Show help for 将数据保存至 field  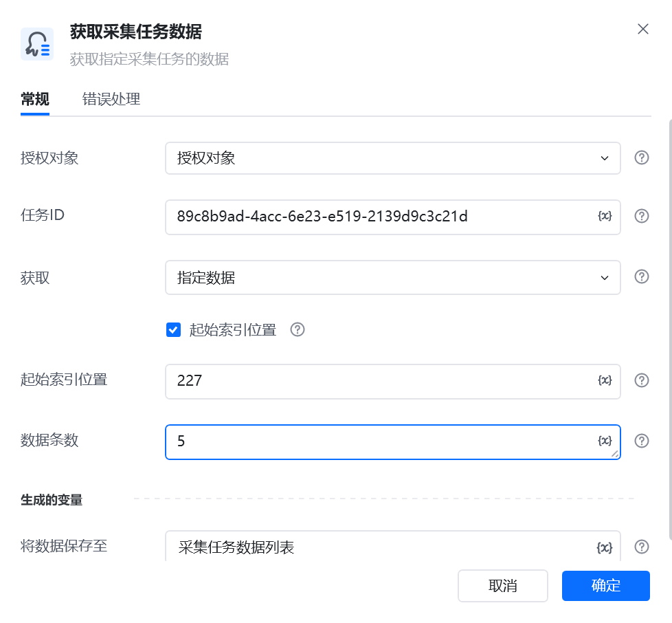[641, 547]
